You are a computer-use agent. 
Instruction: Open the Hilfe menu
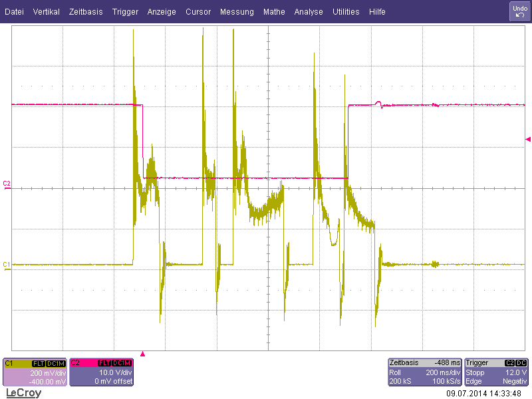377,12
